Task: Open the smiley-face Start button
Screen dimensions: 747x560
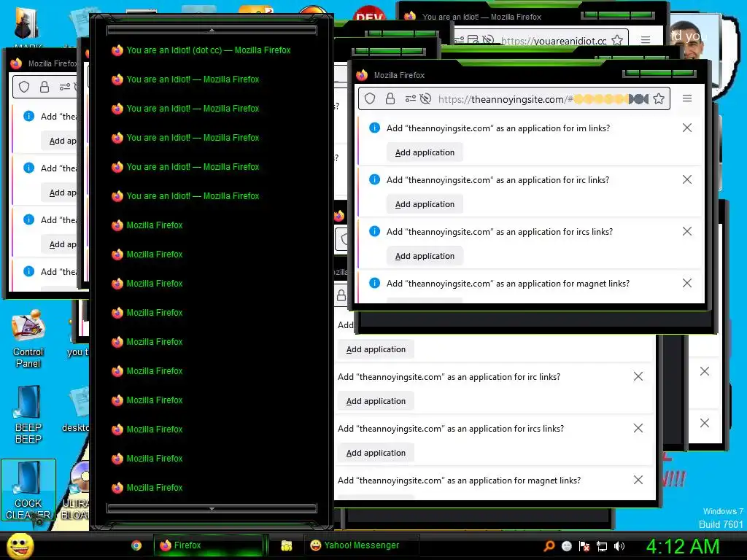Action: 20,545
